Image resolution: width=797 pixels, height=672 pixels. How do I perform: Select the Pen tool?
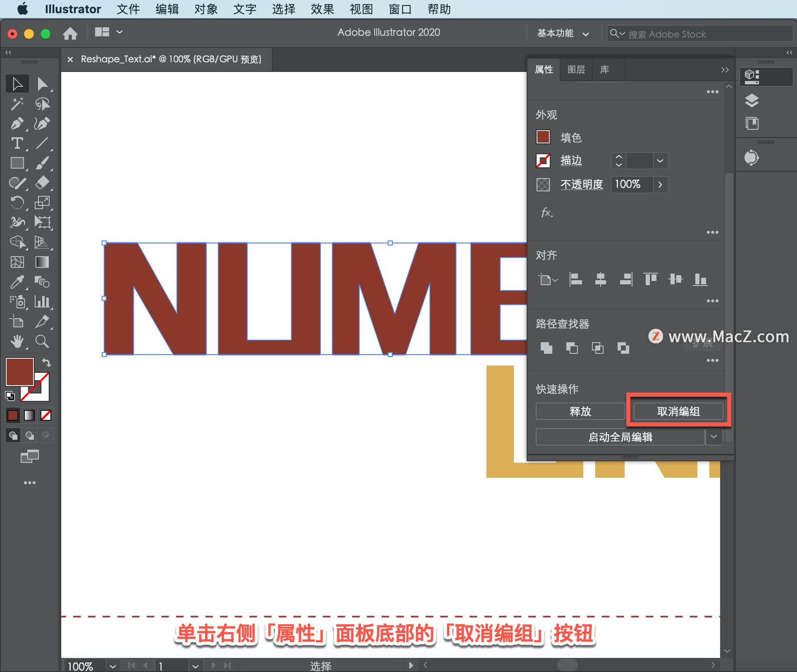pos(17,123)
